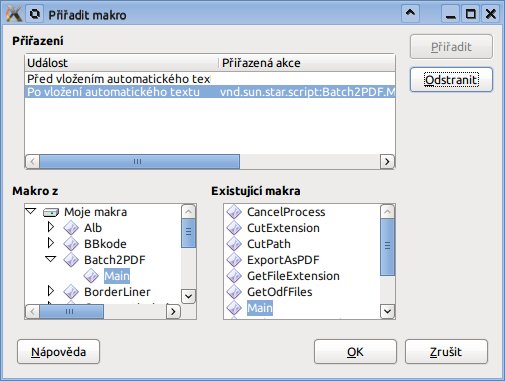Click up arrow of macro tree scrollbar

(188, 211)
